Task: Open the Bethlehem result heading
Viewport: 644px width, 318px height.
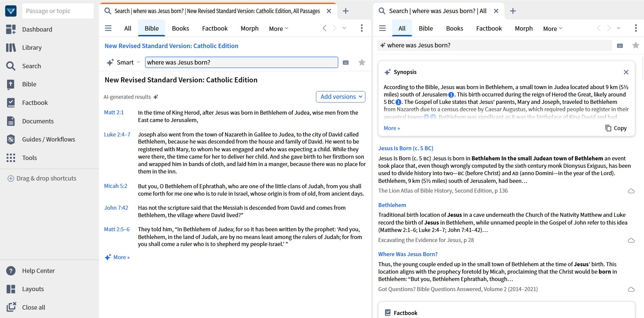Action: coord(392,205)
